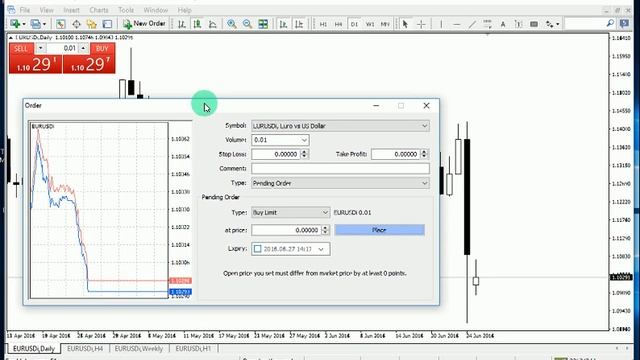Open the Window menu
This screenshot has width=640, height=360.
156,10
